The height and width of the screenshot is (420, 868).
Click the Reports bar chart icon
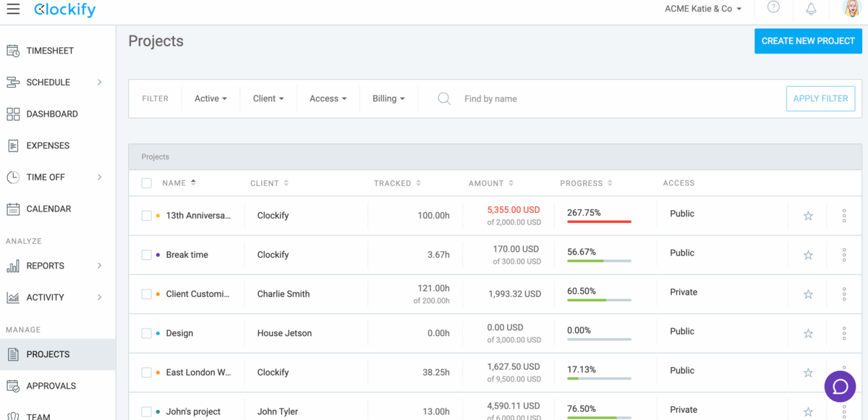click(x=13, y=266)
